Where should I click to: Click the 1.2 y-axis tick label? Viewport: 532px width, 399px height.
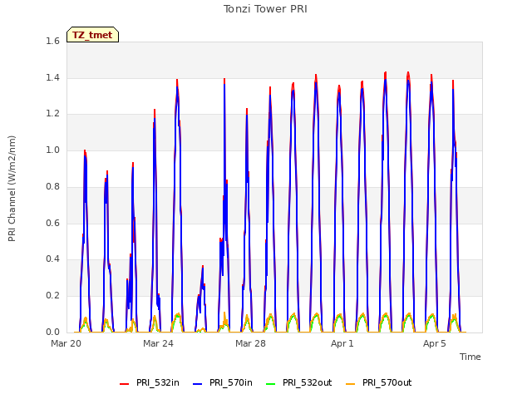[x=52, y=114]
